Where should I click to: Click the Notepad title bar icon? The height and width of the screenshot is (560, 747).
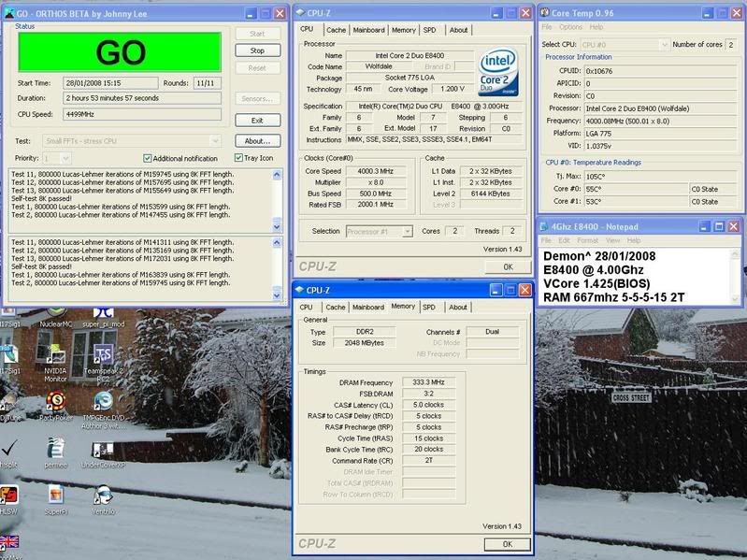(544, 226)
